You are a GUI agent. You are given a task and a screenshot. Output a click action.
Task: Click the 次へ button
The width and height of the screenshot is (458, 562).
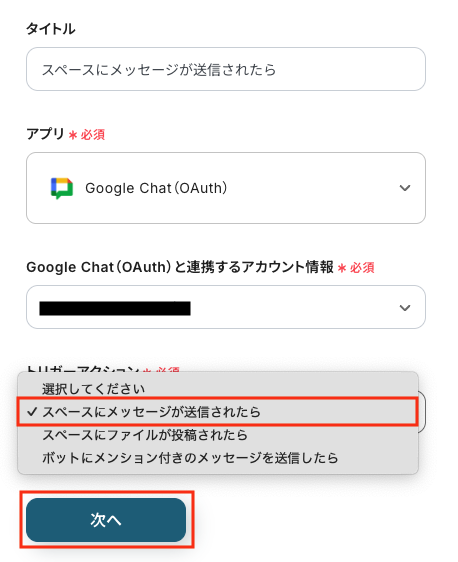(106, 520)
